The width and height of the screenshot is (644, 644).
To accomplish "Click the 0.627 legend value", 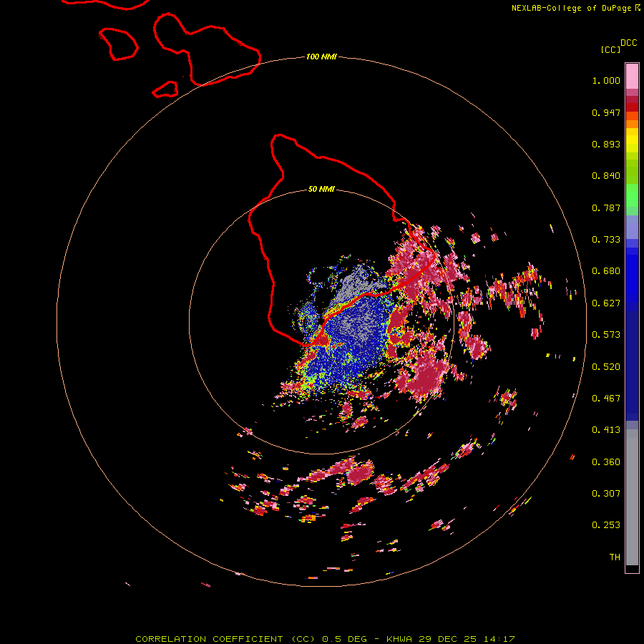I will tap(606, 303).
